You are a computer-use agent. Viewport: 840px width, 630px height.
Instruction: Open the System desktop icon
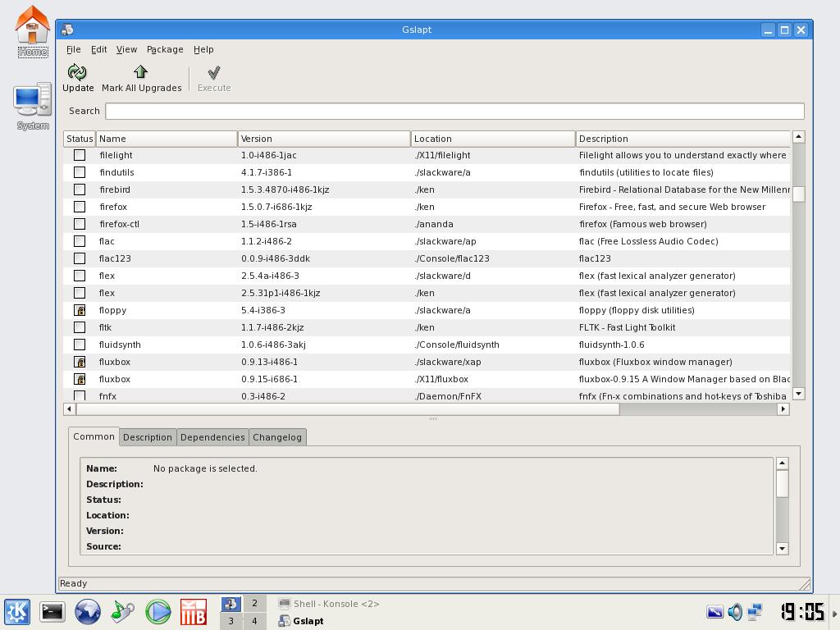point(33,100)
